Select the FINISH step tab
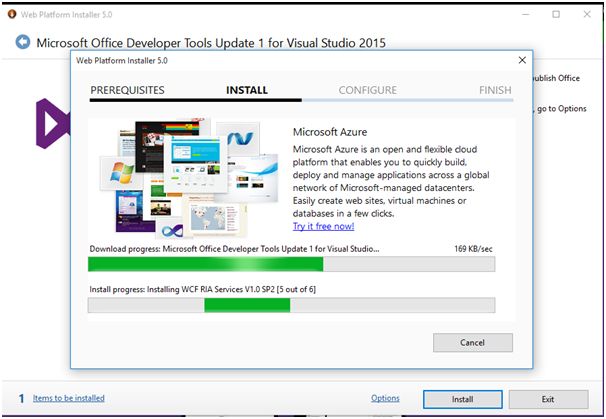The width and height of the screenshot is (606, 419). point(495,90)
